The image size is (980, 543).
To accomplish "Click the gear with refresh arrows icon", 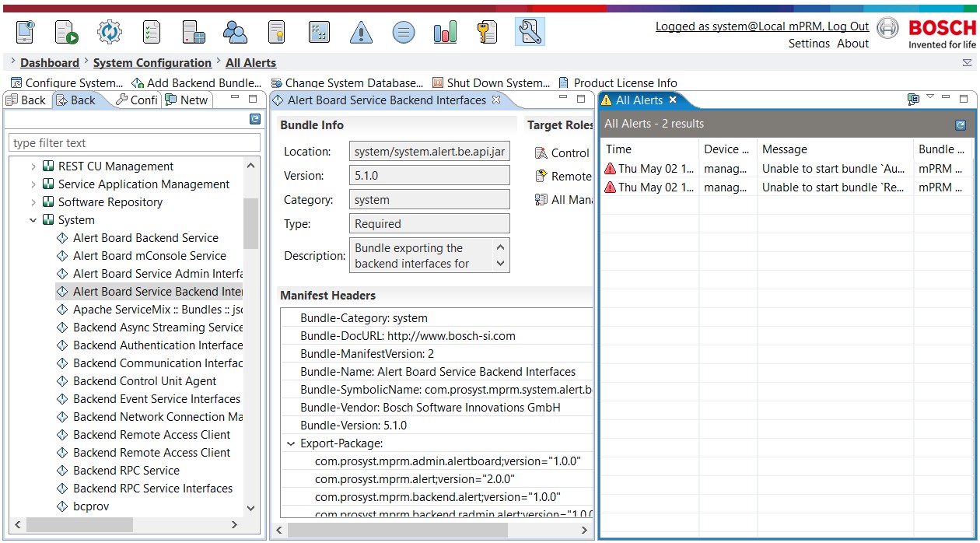I will [x=110, y=32].
